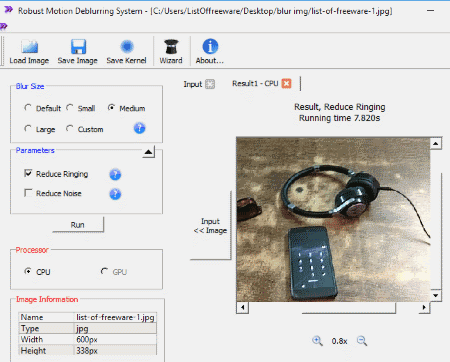Click the image scroll left arrow
The image size is (450, 362).
click(242, 307)
